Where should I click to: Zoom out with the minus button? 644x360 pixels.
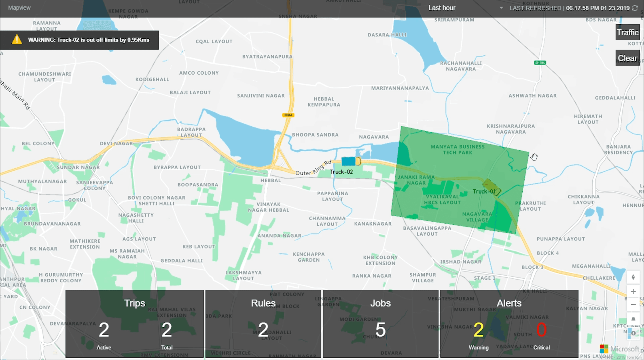point(633,305)
